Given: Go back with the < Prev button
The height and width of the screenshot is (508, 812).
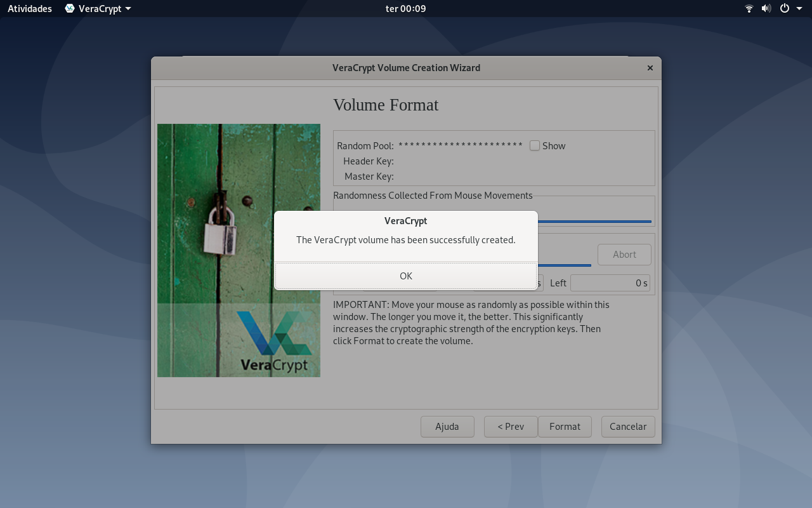Looking at the screenshot, I should click(x=511, y=427).
